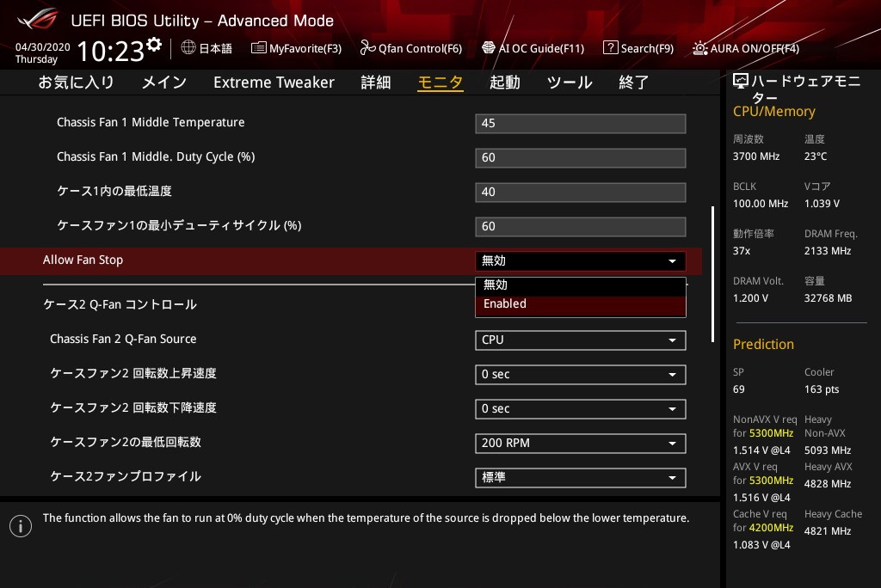Click the AI OC Guide brain icon
881x588 pixels.
point(489,48)
